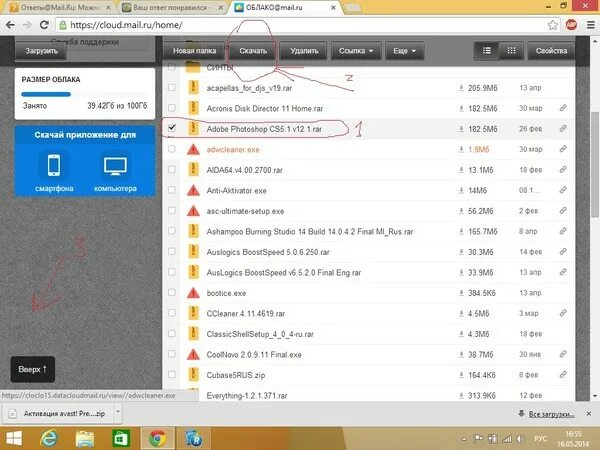
Task: Click the computer app icon
Action: (115, 166)
